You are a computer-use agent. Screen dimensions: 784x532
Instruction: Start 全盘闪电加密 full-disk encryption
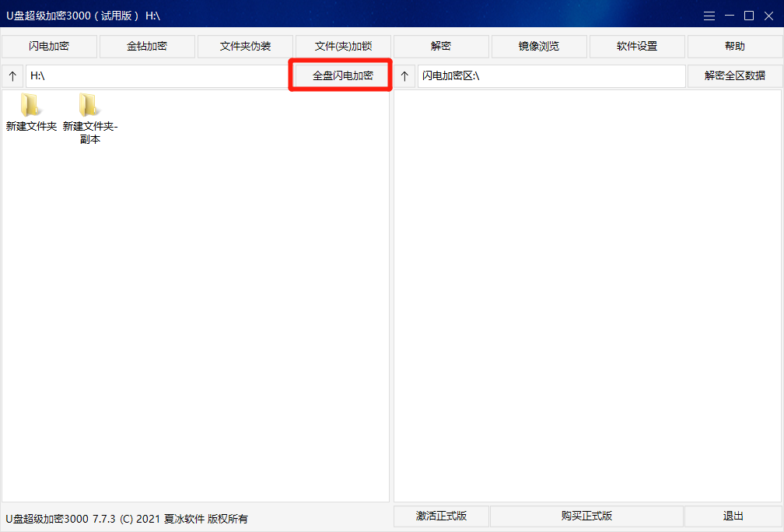[x=341, y=75]
